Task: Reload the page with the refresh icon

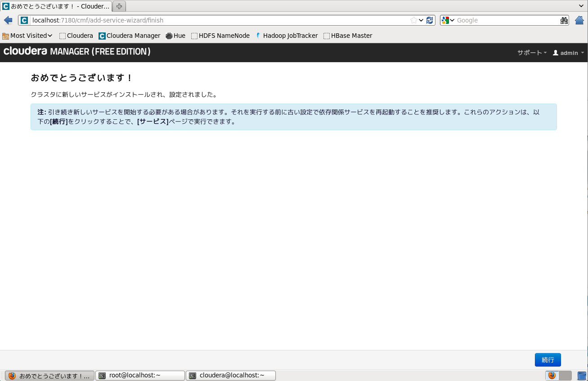Action: (430, 20)
